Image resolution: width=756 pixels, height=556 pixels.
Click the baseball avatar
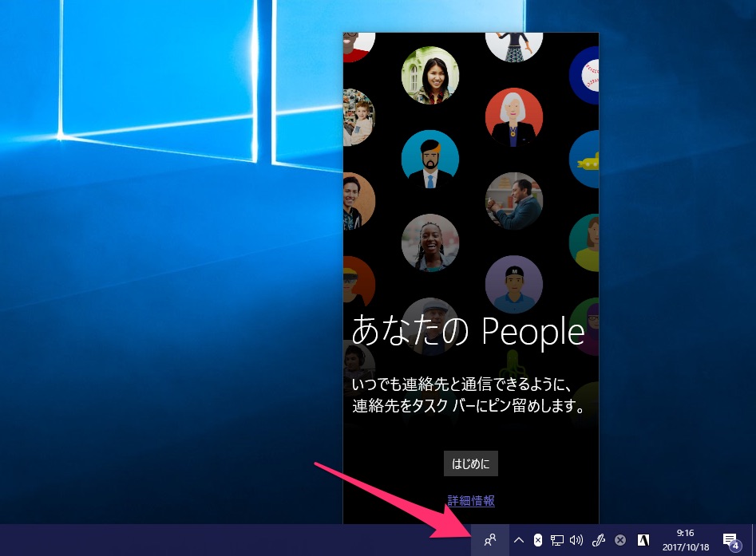click(584, 75)
